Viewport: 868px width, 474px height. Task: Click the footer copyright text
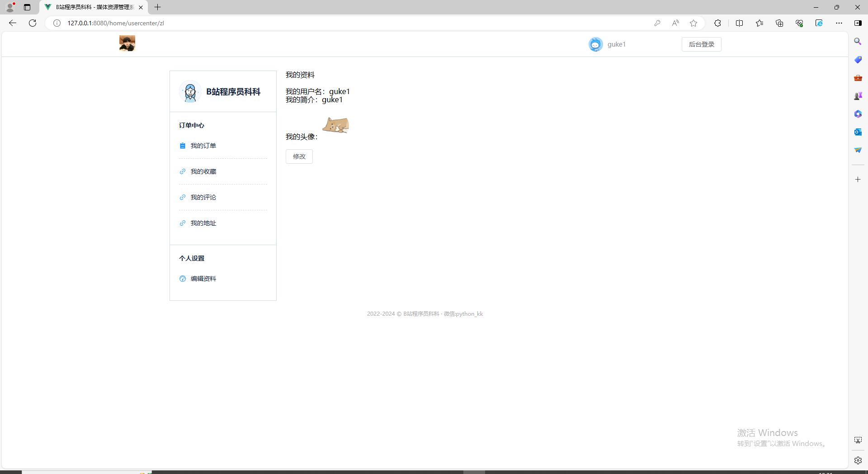coord(425,314)
